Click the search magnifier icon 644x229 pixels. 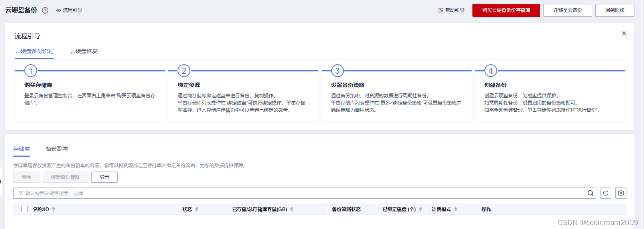[591, 193]
